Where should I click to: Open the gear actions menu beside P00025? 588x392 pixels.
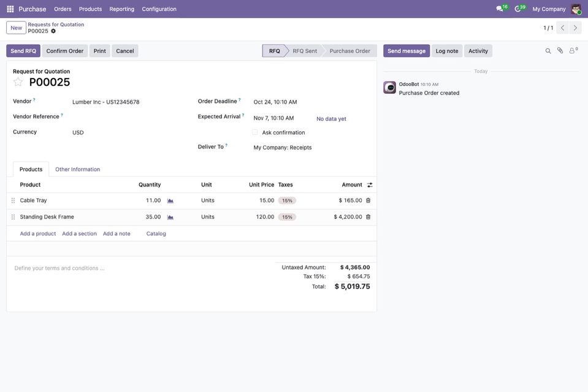pos(53,31)
